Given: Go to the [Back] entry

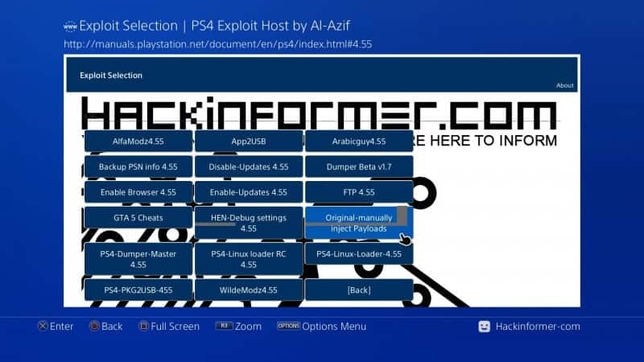Looking at the screenshot, I should (359, 290).
